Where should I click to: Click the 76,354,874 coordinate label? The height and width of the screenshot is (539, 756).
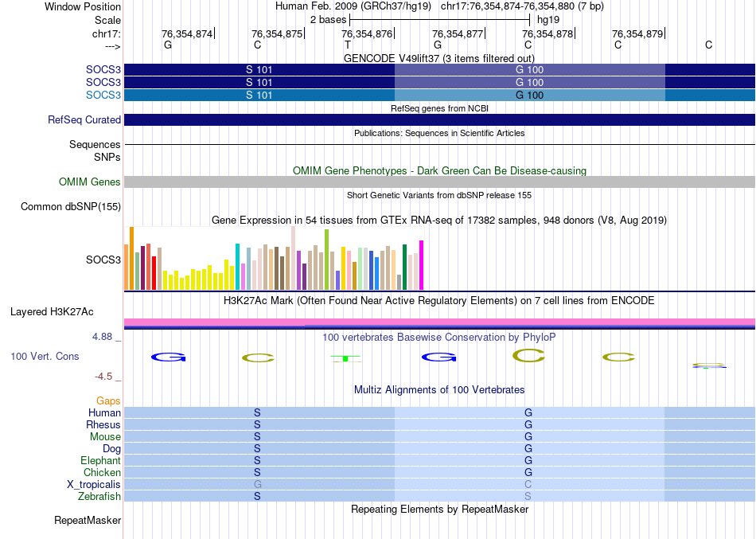pyautogui.click(x=186, y=33)
